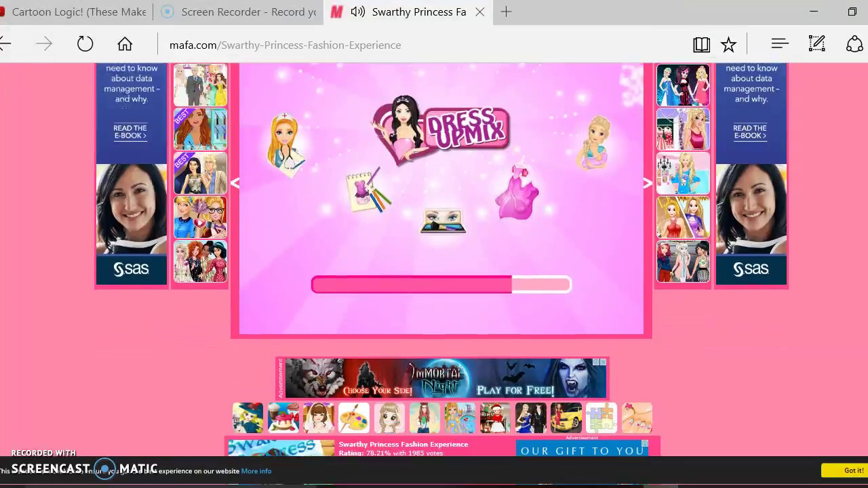The image size is (868, 488).
Task: Click the browser back arrow
Action: (5, 44)
